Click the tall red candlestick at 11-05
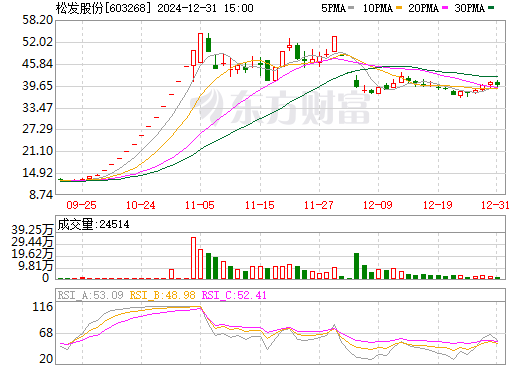This screenshot has height=365, width=520. tap(200, 48)
